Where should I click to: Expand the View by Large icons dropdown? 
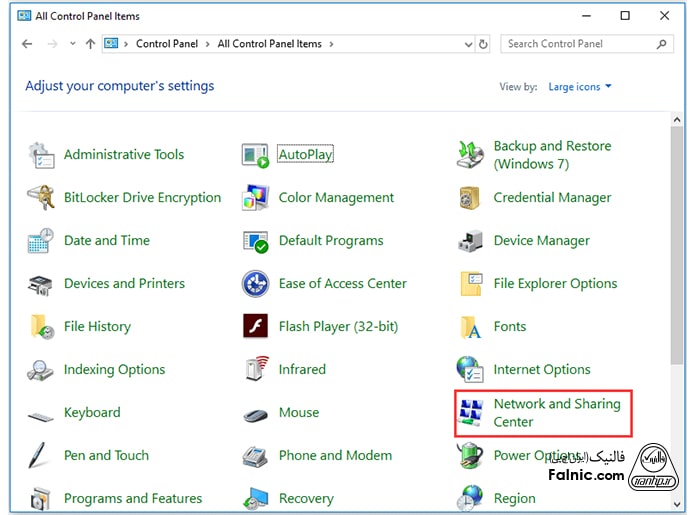(x=580, y=87)
